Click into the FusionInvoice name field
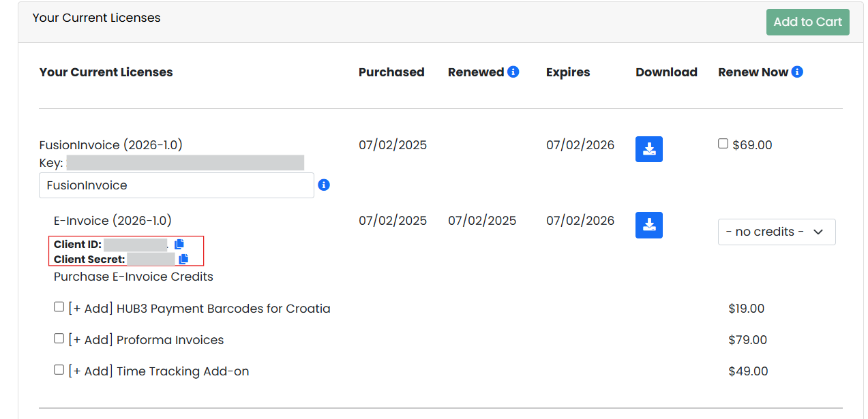Image resolution: width=868 pixels, height=419 pixels. click(x=176, y=185)
